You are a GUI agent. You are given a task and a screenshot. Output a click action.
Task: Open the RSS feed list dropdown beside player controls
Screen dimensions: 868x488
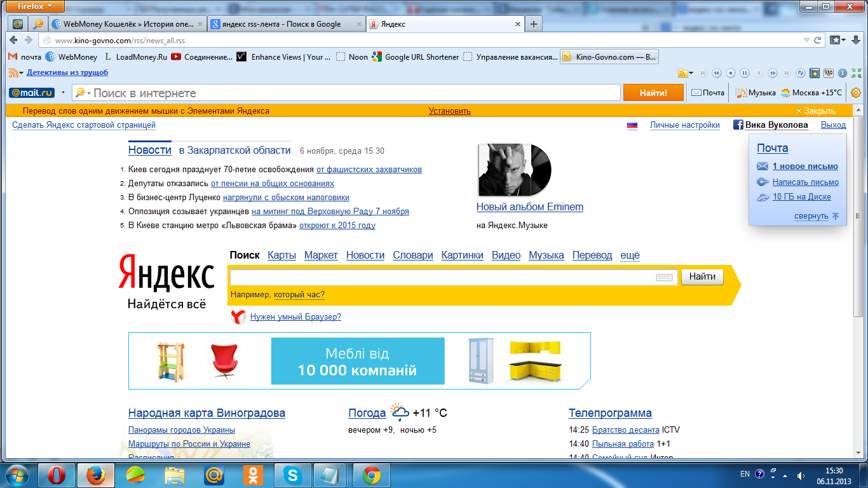click(686, 73)
